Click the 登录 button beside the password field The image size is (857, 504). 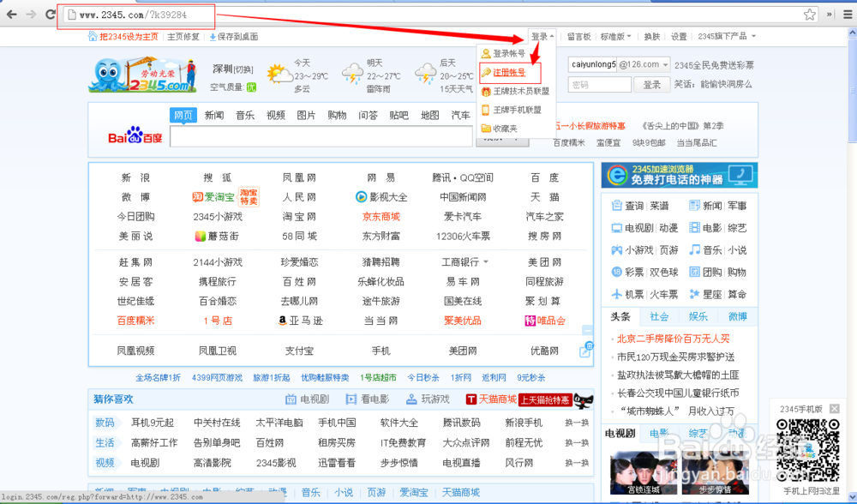[x=652, y=85]
